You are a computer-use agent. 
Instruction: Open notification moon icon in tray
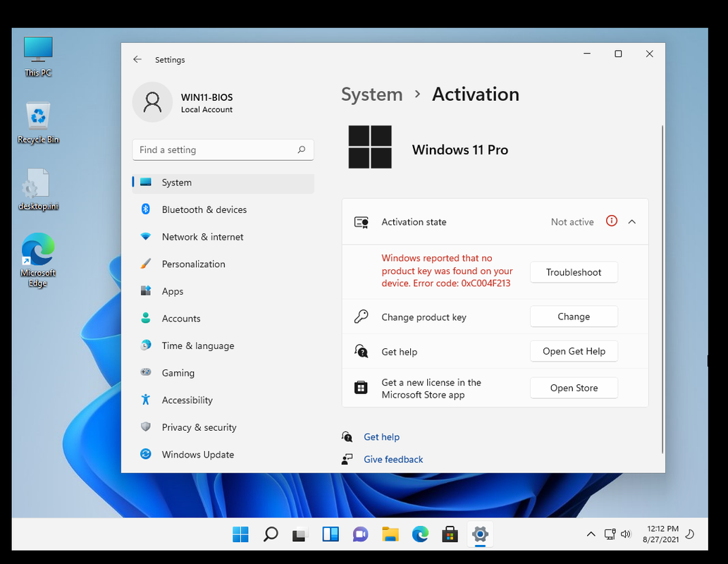[690, 534]
